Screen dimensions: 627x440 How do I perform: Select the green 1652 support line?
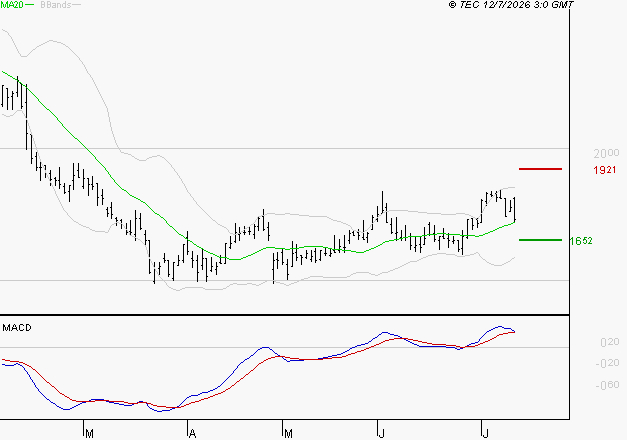540,240
